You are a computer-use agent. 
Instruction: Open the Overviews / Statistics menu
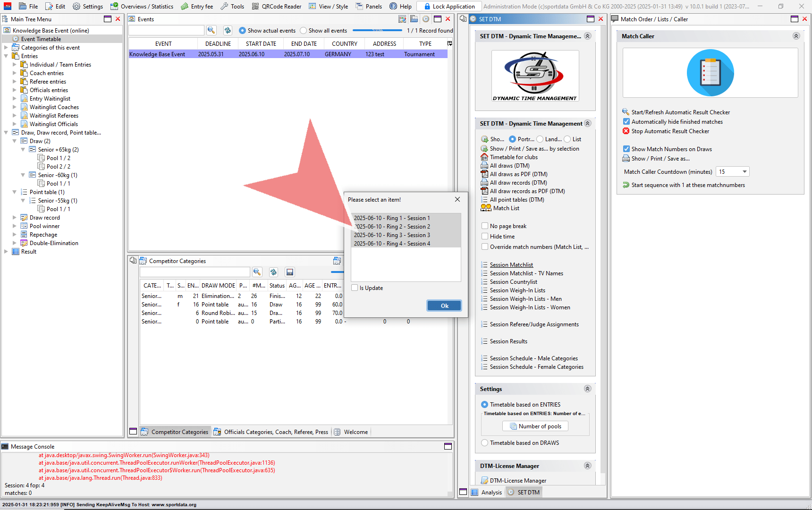pos(142,6)
